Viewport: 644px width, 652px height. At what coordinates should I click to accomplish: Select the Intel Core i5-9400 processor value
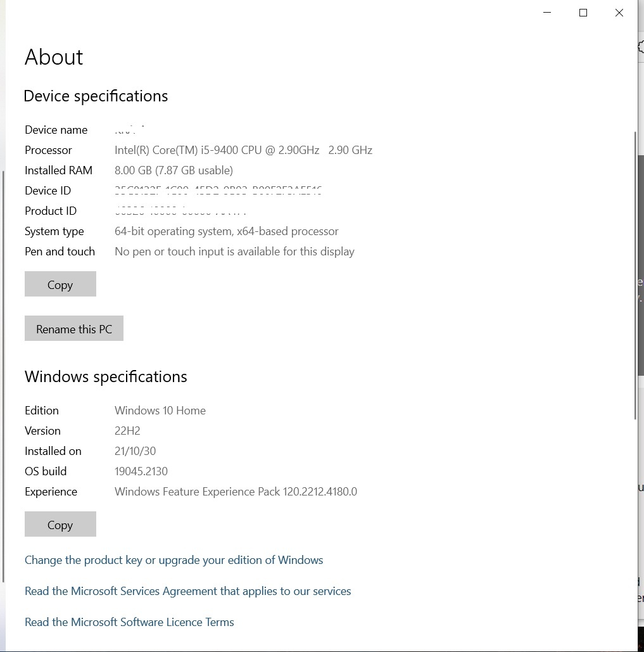click(243, 150)
